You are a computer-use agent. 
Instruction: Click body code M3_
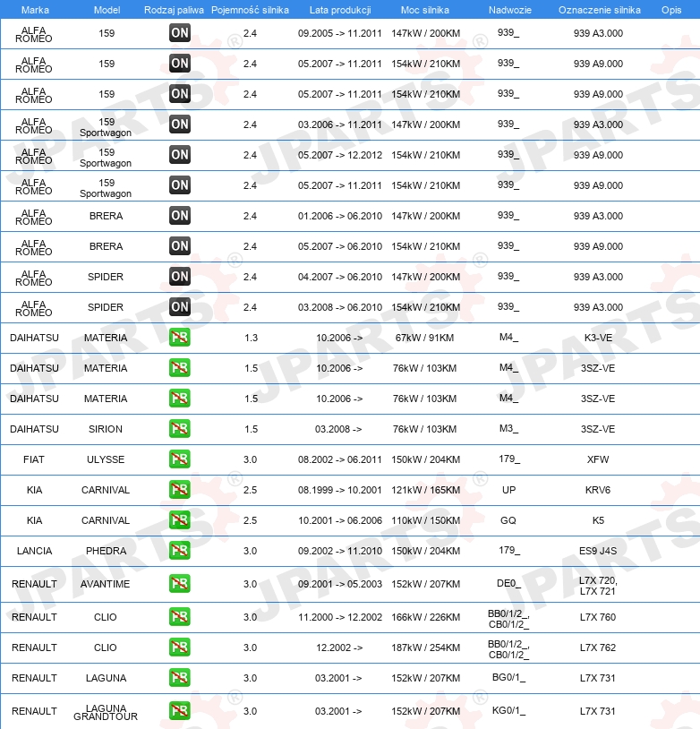tap(509, 428)
